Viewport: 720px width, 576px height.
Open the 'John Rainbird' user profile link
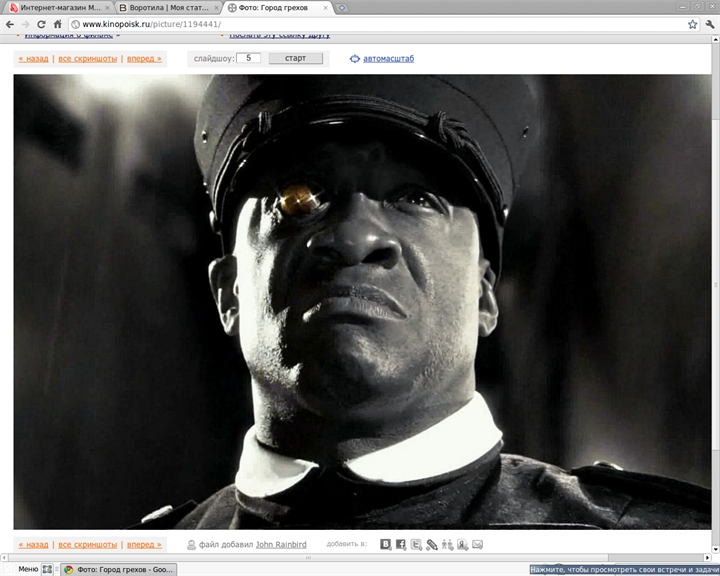click(x=281, y=545)
